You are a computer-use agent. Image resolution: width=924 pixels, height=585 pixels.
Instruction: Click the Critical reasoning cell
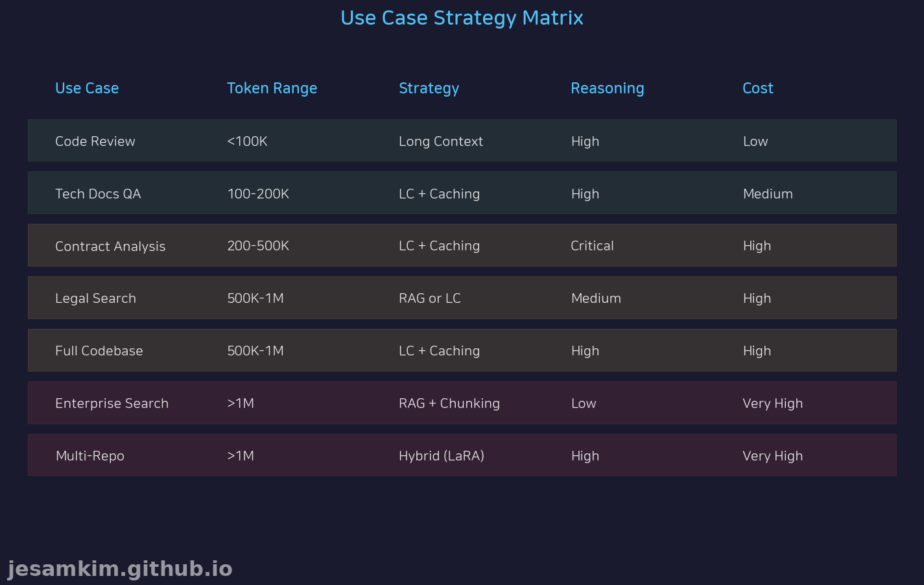[x=591, y=246]
